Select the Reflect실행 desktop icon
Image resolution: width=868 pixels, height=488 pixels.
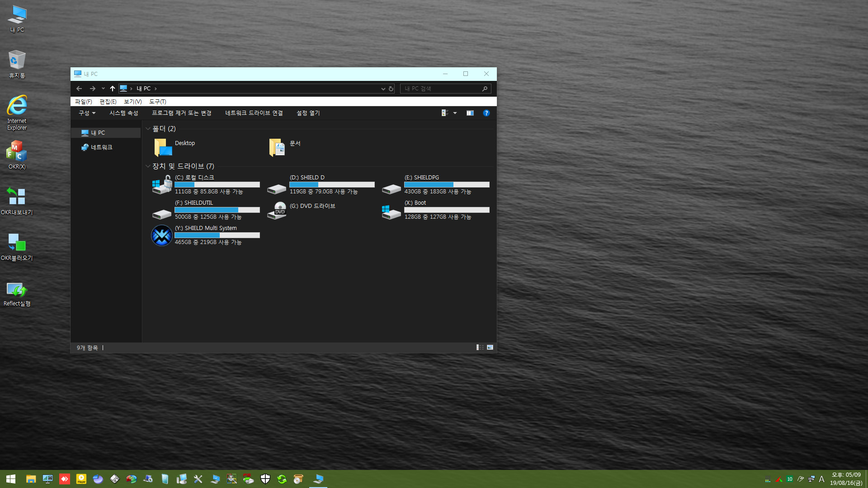click(x=17, y=294)
